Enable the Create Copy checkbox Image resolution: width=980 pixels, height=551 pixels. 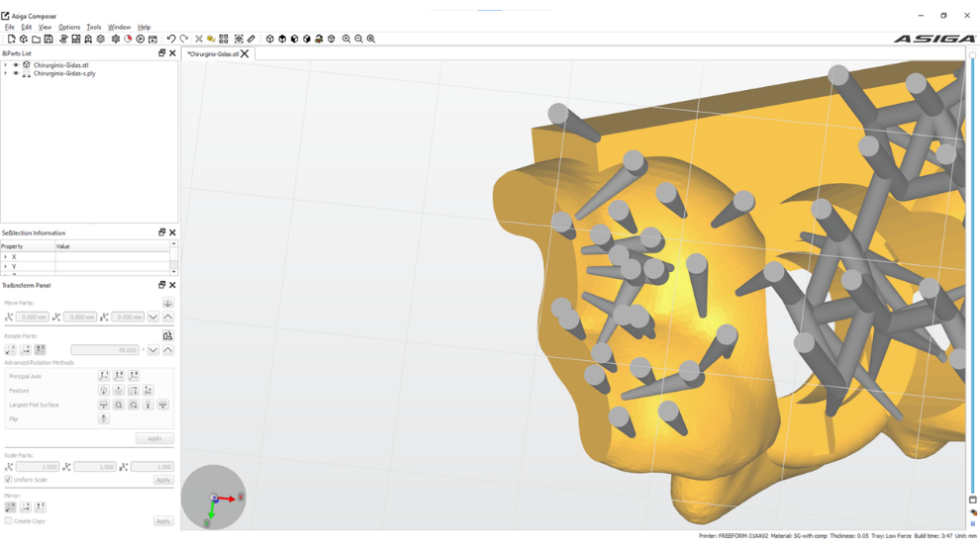click(x=8, y=520)
